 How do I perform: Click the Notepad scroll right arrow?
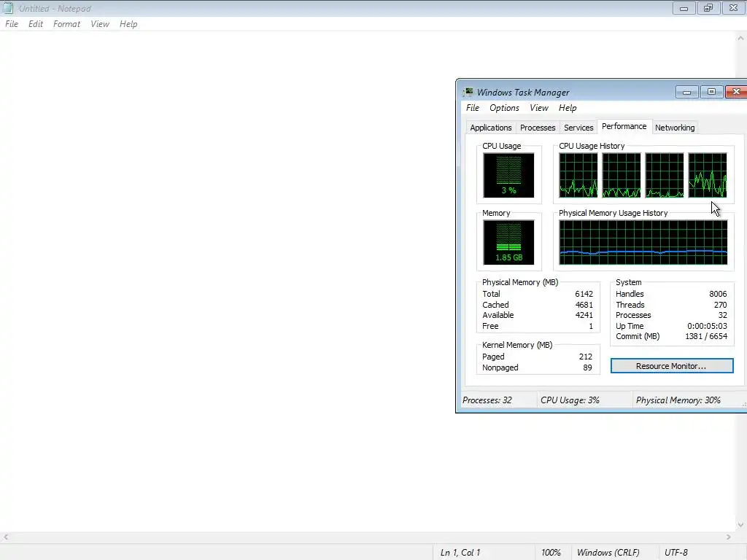tap(729, 537)
